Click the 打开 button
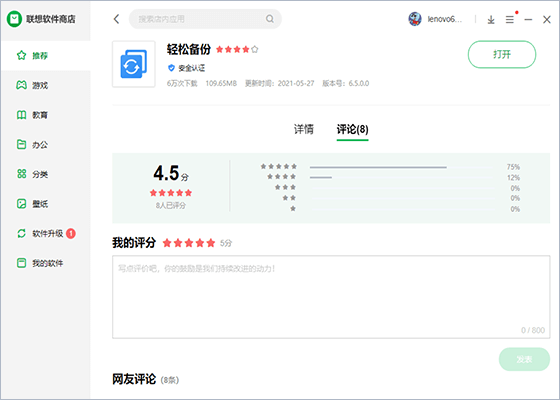Screen dimensions: 560x400 pyautogui.click(x=502, y=54)
